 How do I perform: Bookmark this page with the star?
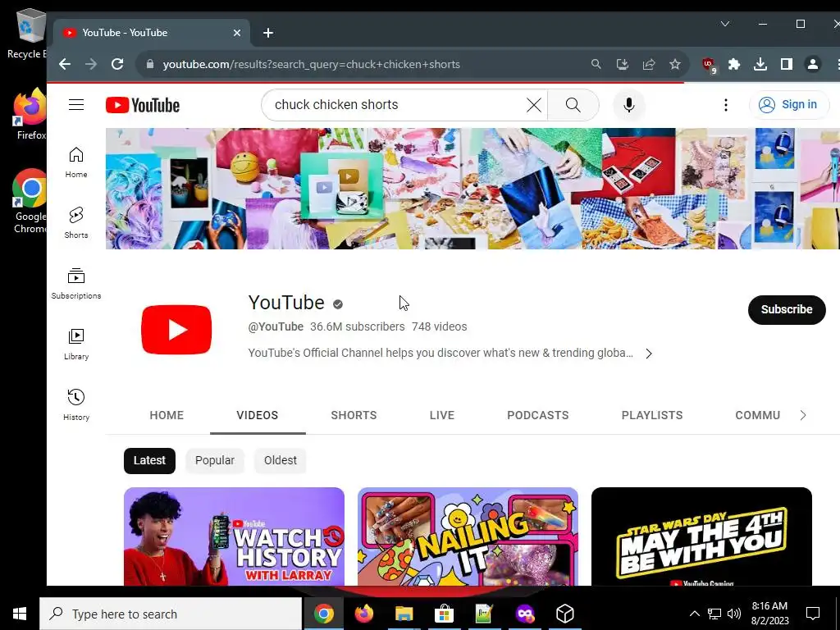point(675,64)
